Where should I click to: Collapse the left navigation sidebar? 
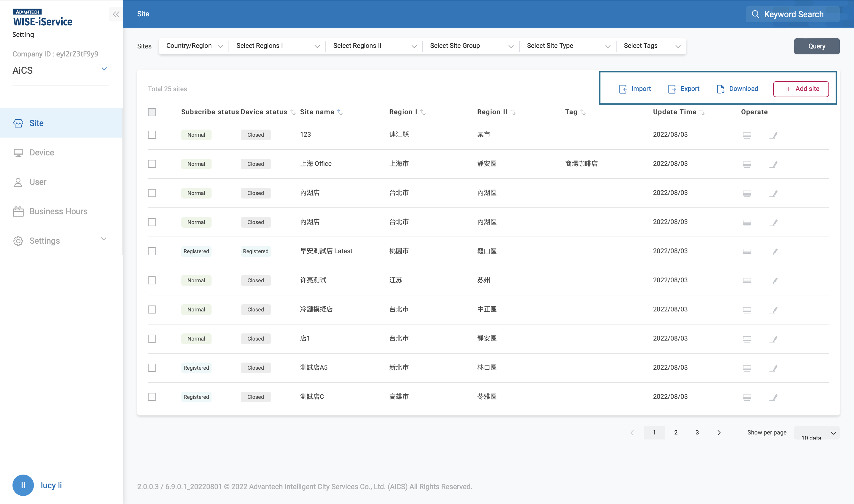[116, 14]
